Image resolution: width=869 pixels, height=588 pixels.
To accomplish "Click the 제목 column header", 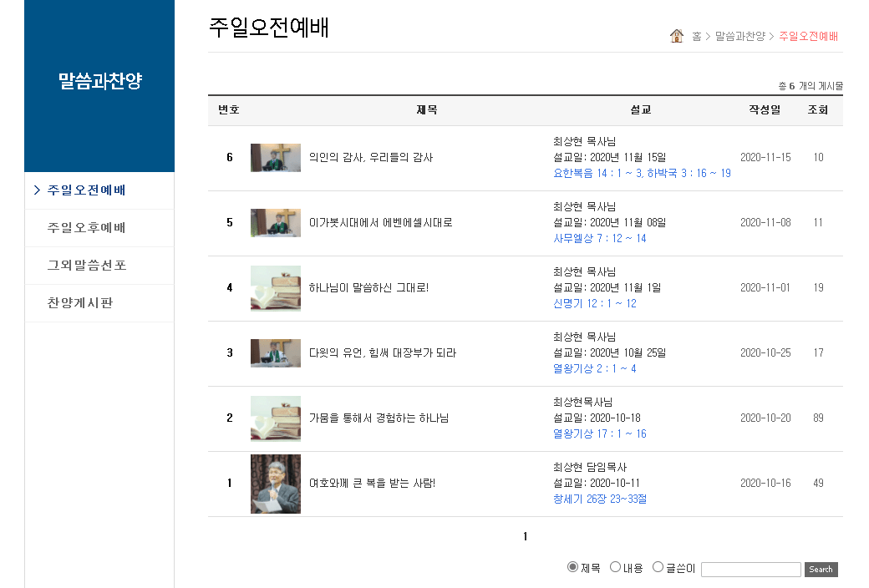I will (427, 109).
